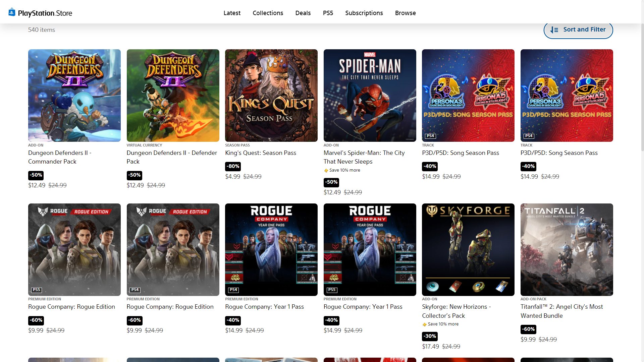644x362 pixels.
Task: Click the page's vertical scrollbar
Action: (642, 87)
